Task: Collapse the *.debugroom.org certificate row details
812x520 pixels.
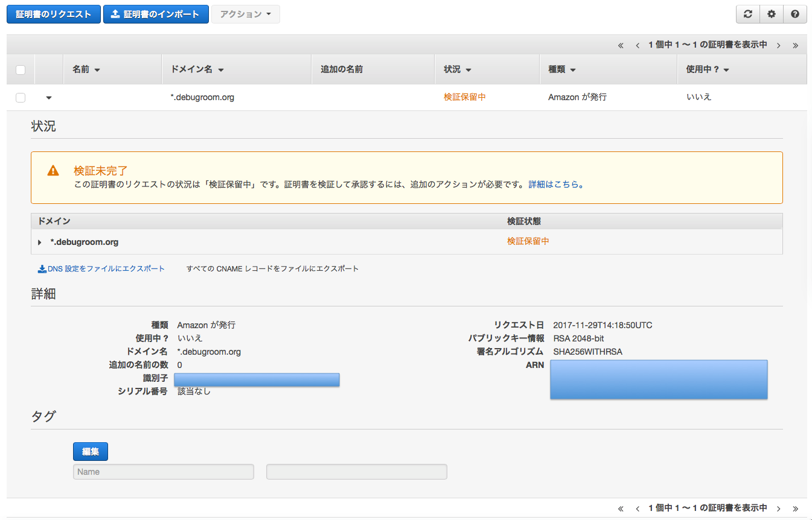Action: click(49, 98)
